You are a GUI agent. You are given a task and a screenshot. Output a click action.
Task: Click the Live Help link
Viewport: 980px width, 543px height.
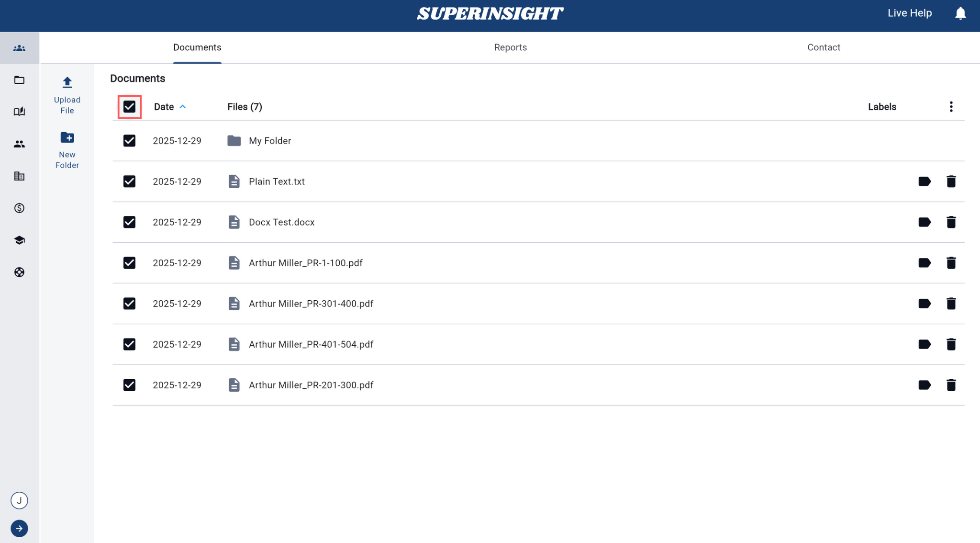point(909,13)
